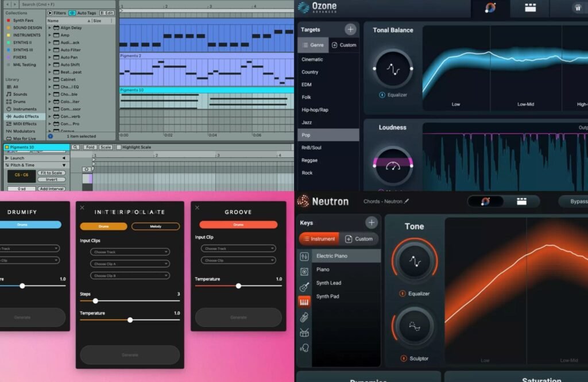Select the Melody mode in Interpolate
The image size is (588, 382).
point(156,226)
